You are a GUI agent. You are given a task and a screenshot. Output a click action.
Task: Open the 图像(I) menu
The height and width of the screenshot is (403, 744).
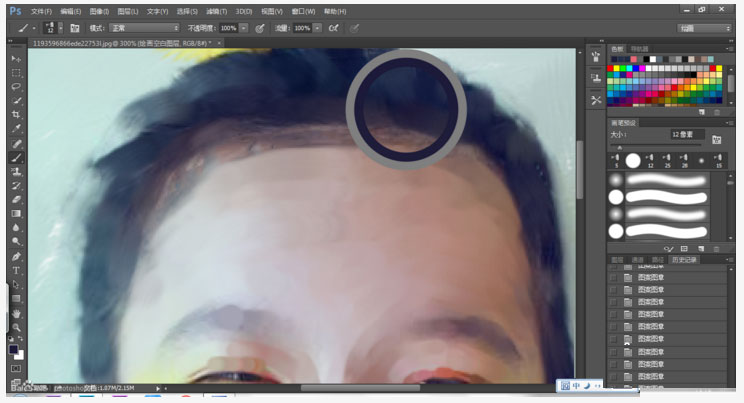tap(99, 11)
